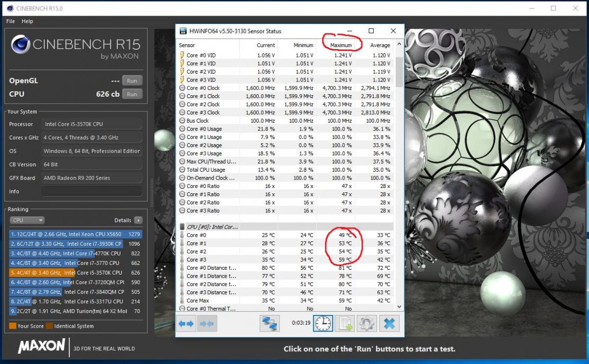This screenshot has height=364, width=589.
Task: Click the Bus Clock row icon
Action: click(182, 121)
